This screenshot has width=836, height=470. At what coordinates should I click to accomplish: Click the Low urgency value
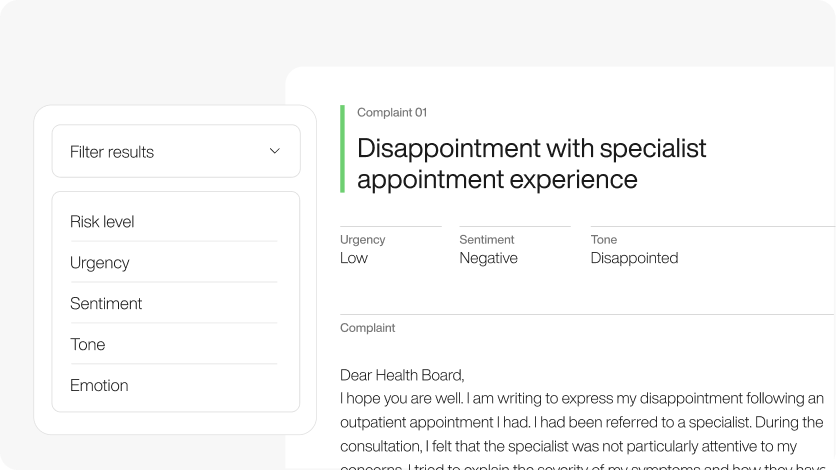tap(354, 258)
